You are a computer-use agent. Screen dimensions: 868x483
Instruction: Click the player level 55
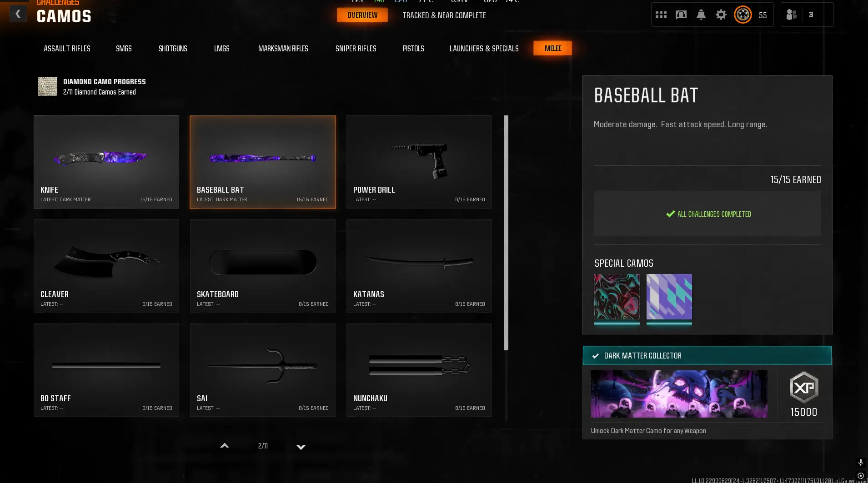[763, 15]
